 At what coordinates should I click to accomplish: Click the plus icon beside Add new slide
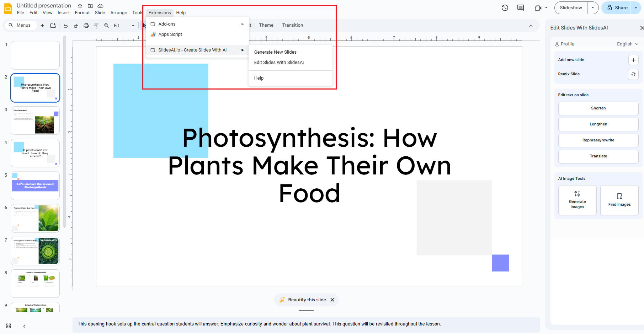[x=633, y=60]
